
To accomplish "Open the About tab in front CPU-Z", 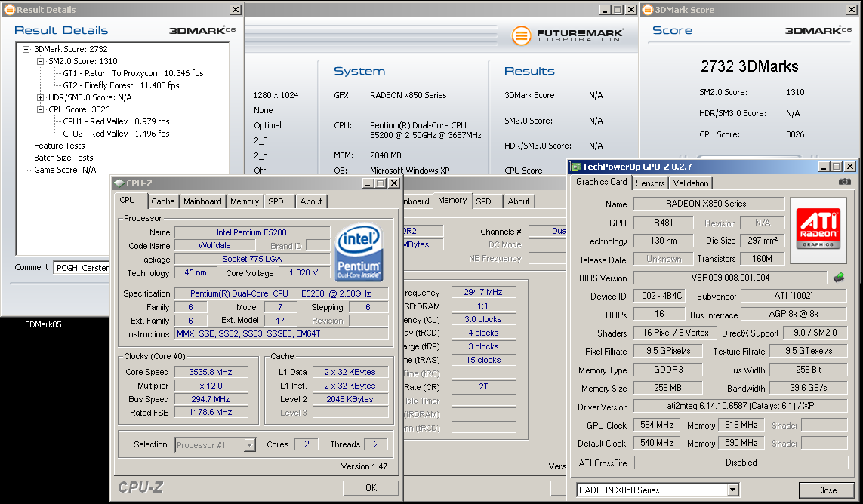I will 311,201.
